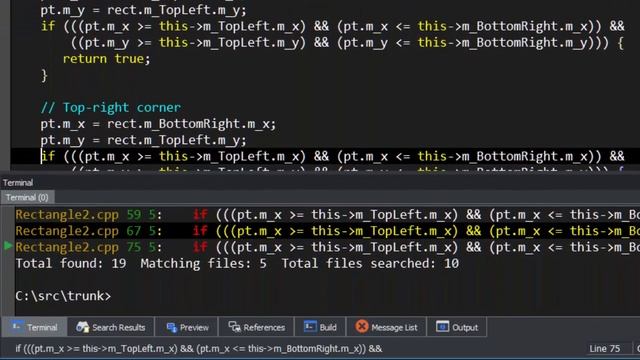
Task: Select the Rectangle2.cpp line 59 result
Action: pyautogui.click(x=327, y=215)
